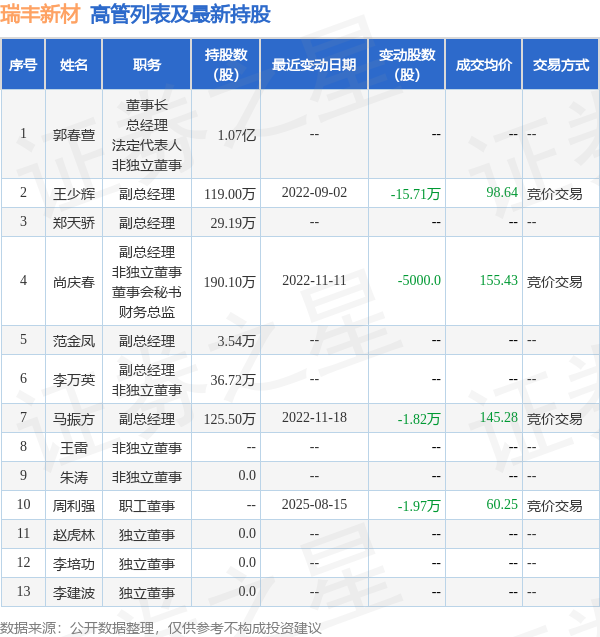Select the name 马振方

point(74,418)
